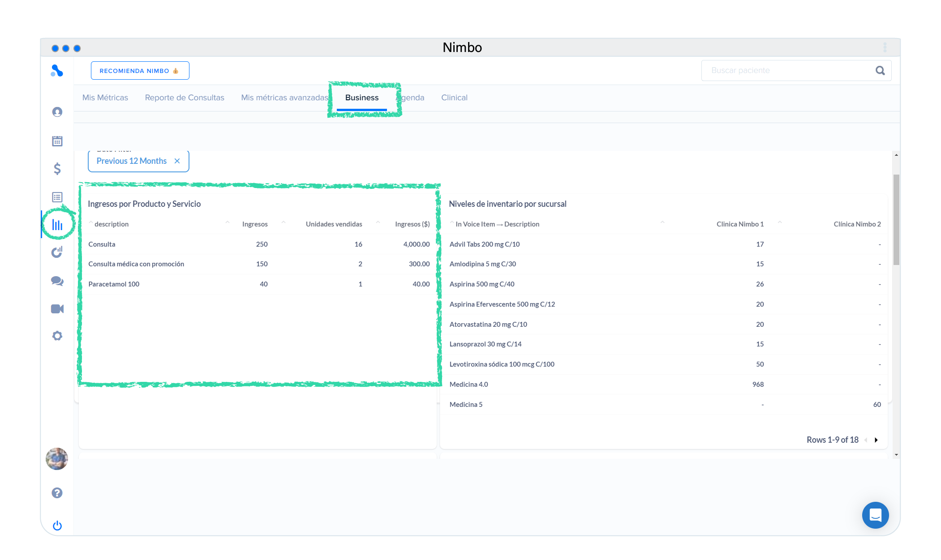Remove the Previous 12 Months filter
Viewport: 941px width, 560px height.
[177, 161]
